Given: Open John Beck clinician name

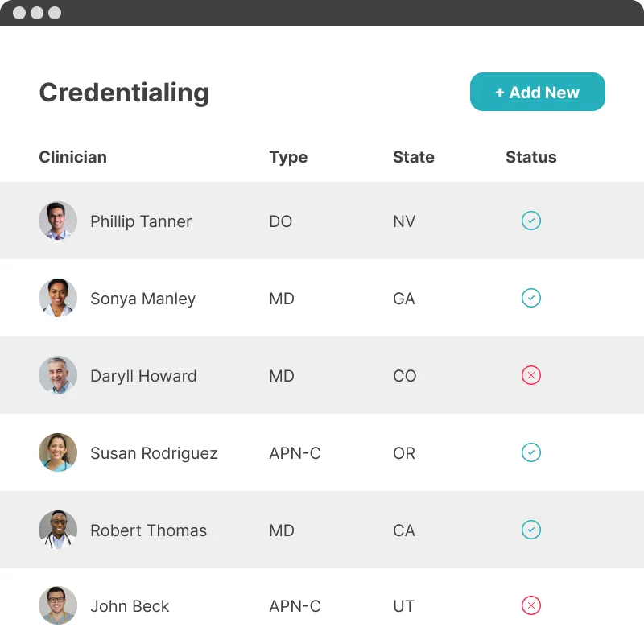Looking at the screenshot, I should pos(130,606).
